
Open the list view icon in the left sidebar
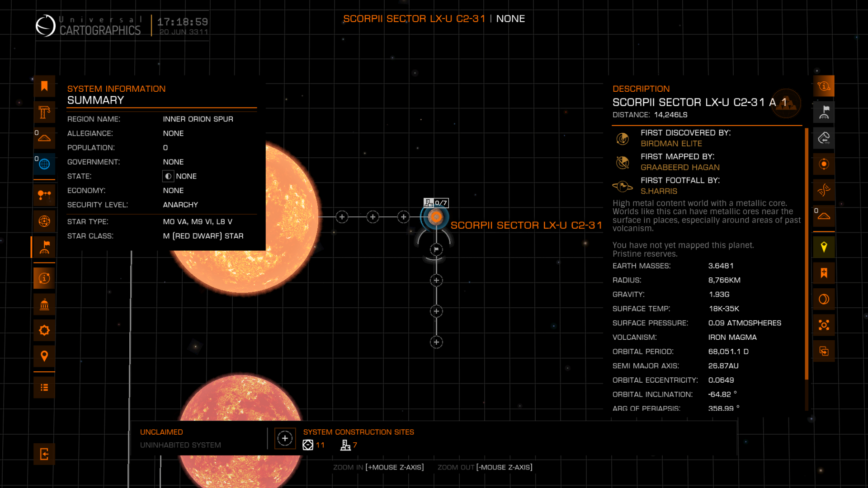pyautogui.click(x=44, y=387)
